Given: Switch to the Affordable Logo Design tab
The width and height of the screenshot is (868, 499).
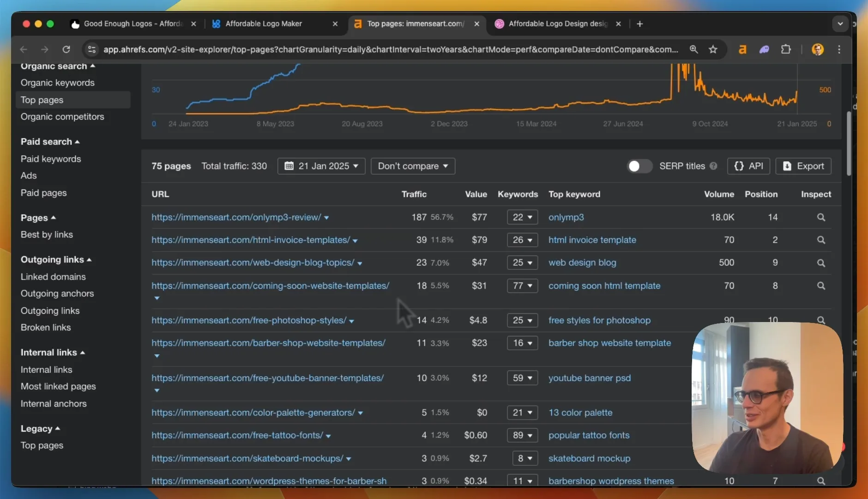Looking at the screenshot, I should tap(557, 24).
